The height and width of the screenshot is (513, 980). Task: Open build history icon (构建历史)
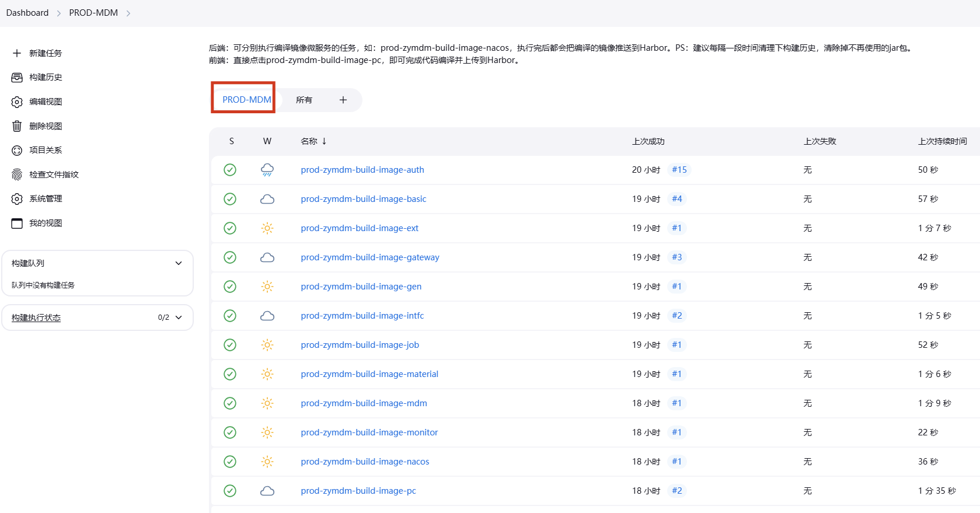17,77
